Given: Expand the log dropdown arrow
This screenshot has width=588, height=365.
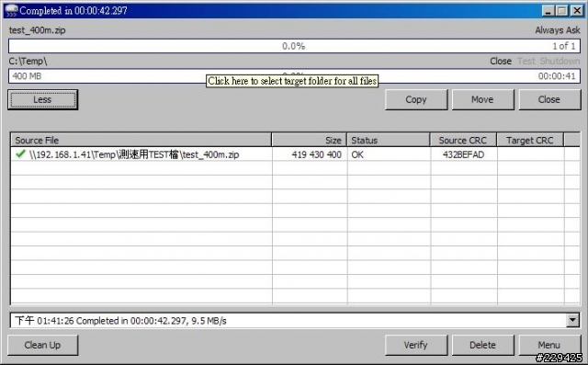Looking at the screenshot, I should point(572,320).
